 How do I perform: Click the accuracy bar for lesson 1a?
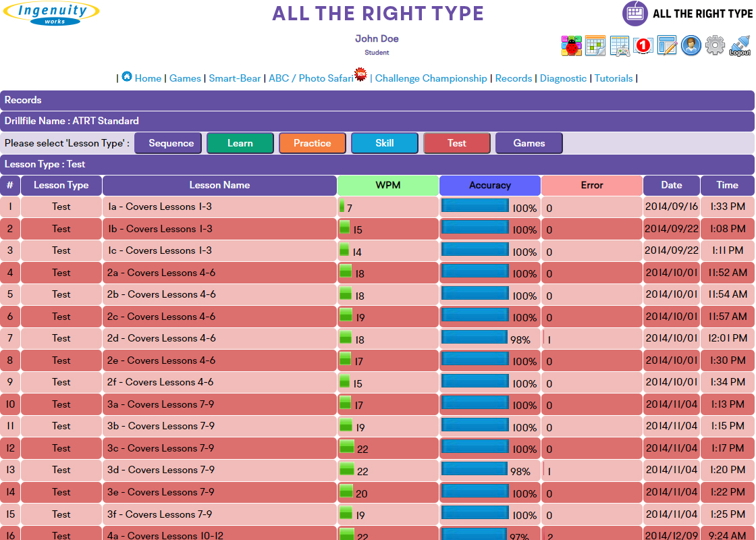pyautogui.click(x=475, y=205)
